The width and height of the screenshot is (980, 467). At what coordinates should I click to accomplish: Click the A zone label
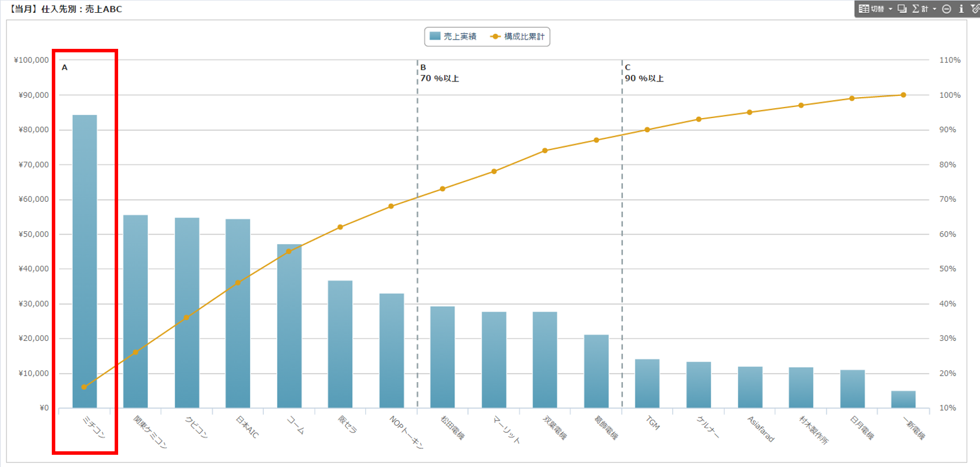click(65, 67)
